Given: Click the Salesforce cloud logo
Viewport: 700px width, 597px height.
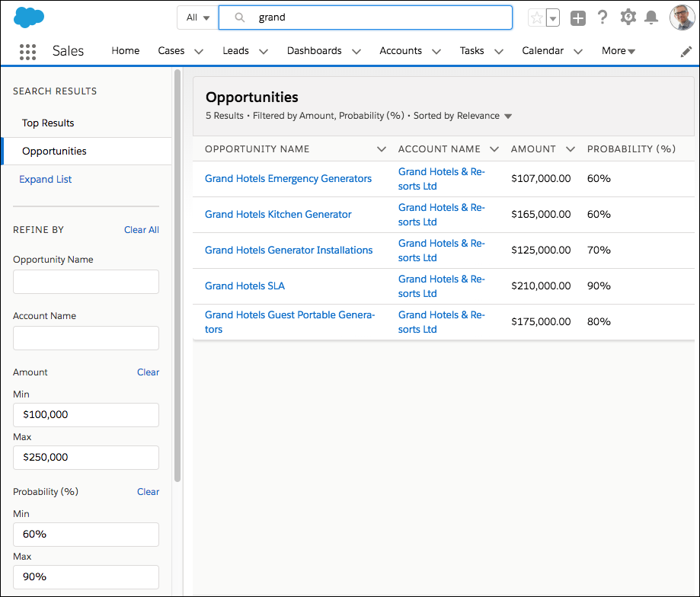Looking at the screenshot, I should pyautogui.click(x=29, y=18).
